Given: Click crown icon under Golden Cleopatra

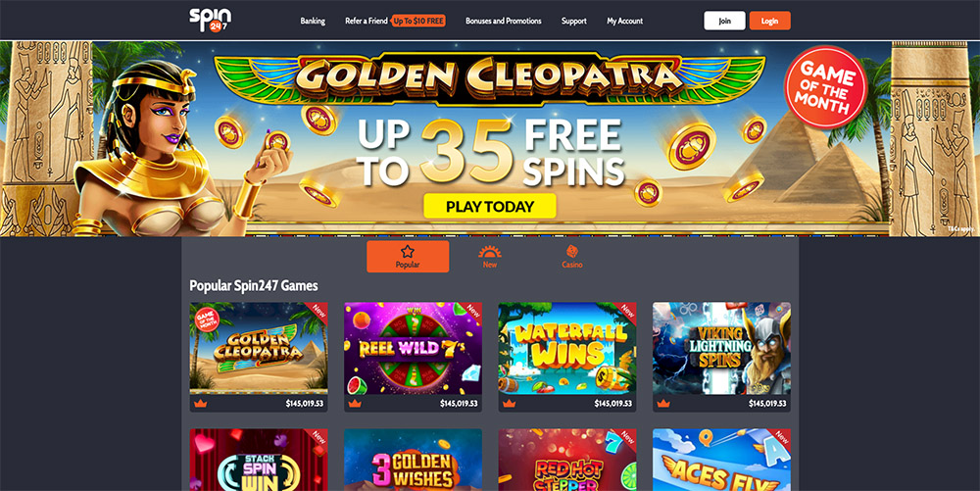Looking at the screenshot, I should pyautogui.click(x=201, y=404).
